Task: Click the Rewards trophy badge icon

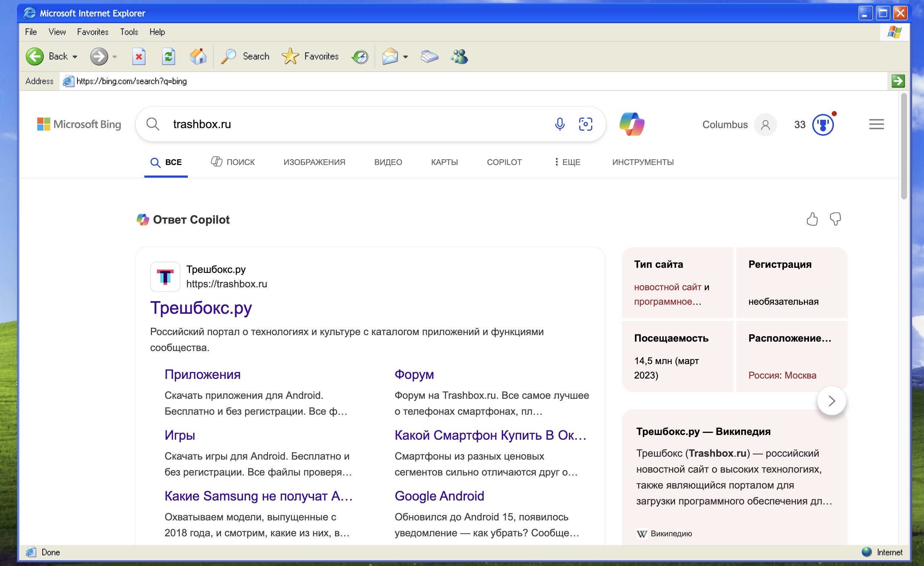Action: (823, 125)
